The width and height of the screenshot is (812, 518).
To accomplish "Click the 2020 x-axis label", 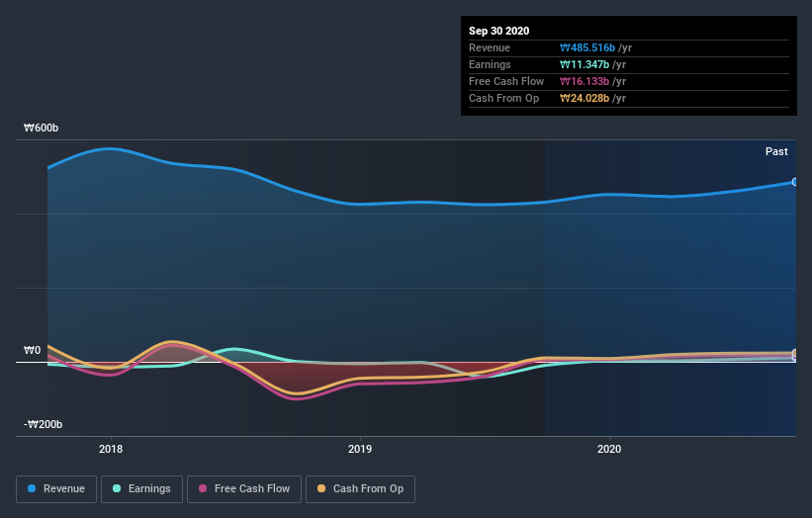I will pos(609,449).
